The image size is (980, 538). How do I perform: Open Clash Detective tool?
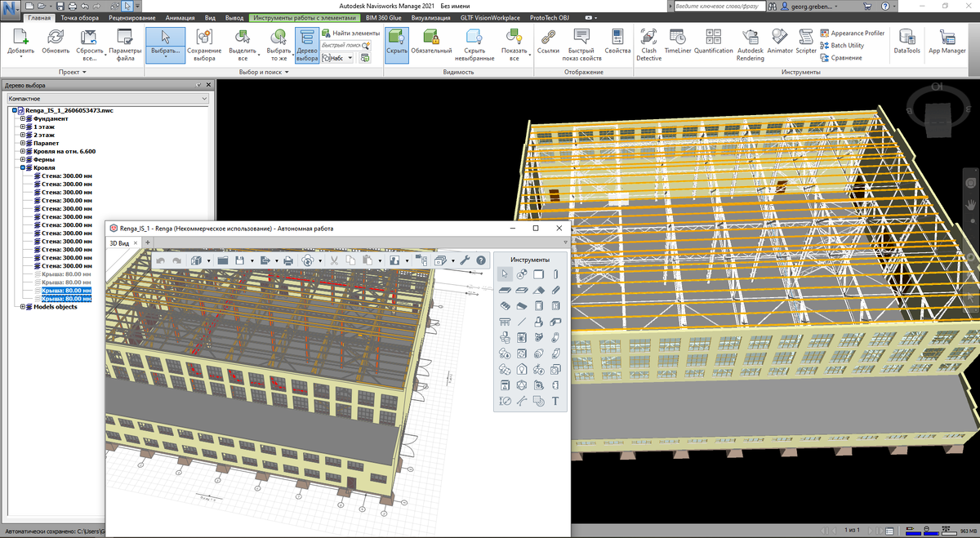[x=649, y=44]
